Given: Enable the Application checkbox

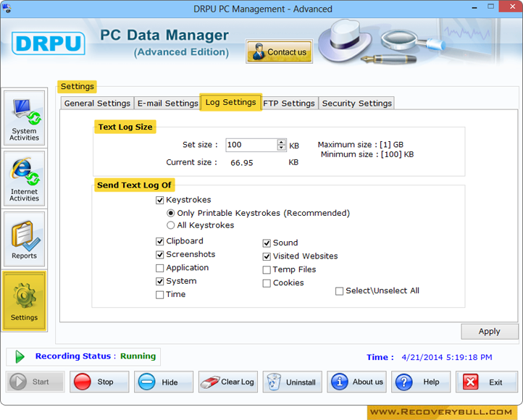Looking at the screenshot, I should click(160, 268).
